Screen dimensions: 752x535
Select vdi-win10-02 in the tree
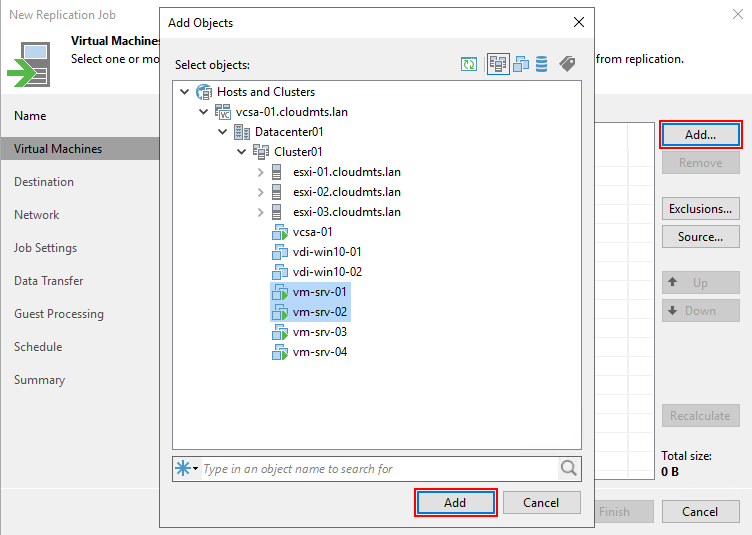coord(327,272)
